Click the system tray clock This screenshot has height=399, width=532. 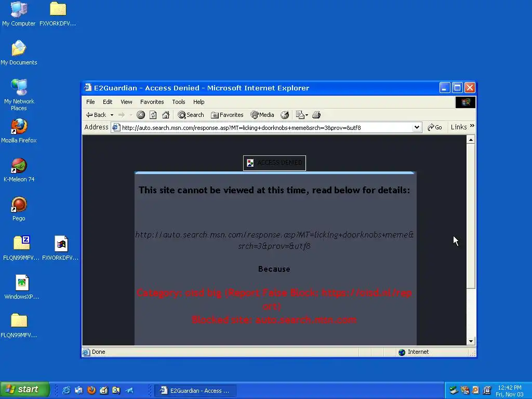pyautogui.click(x=509, y=391)
